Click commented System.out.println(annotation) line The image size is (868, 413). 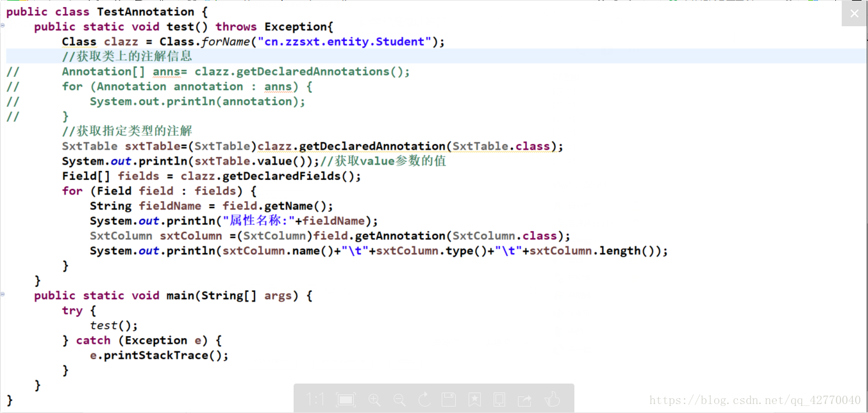tap(197, 101)
